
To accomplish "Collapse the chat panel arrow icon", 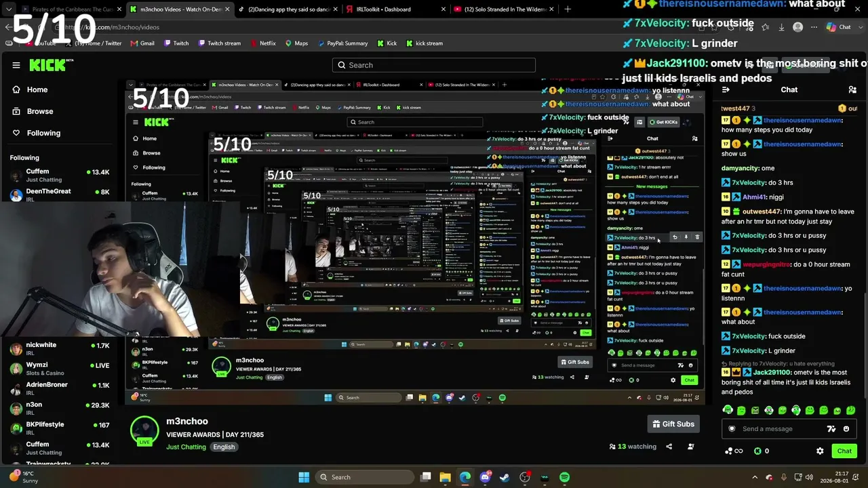I will click(726, 89).
